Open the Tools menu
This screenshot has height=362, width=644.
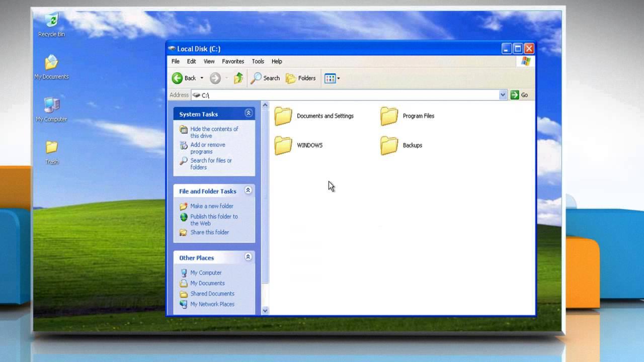click(x=258, y=61)
